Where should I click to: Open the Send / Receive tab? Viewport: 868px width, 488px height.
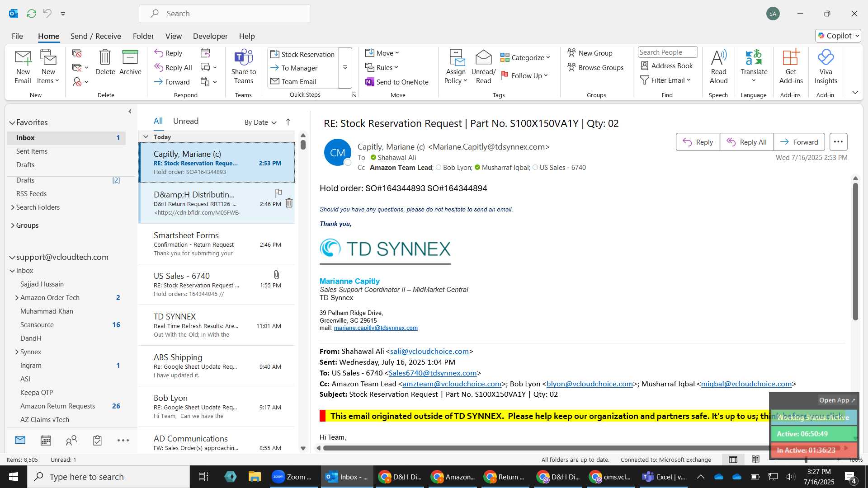(x=95, y=36)
